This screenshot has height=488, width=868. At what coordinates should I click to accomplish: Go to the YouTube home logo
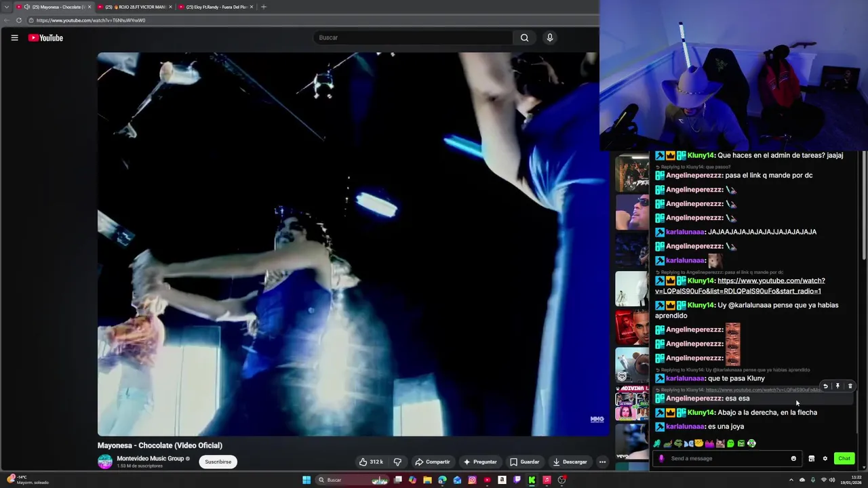[x=45, y=38]
